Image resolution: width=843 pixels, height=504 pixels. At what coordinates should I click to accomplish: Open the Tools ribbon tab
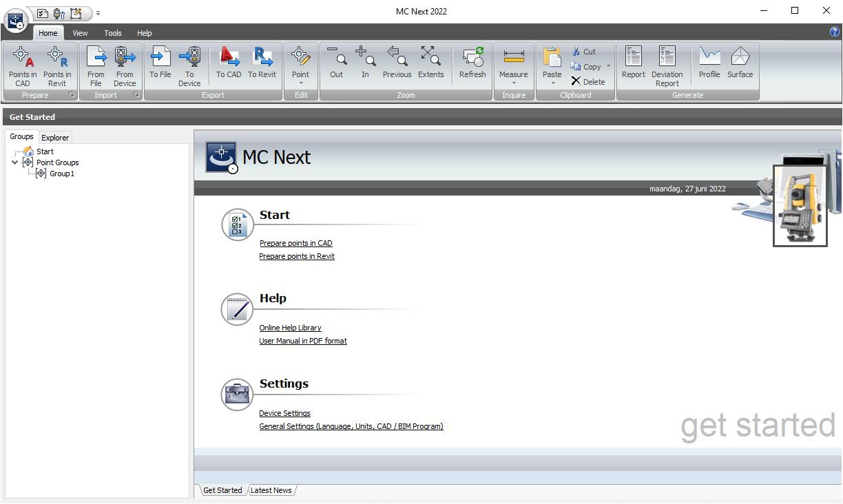coord(113,33)
